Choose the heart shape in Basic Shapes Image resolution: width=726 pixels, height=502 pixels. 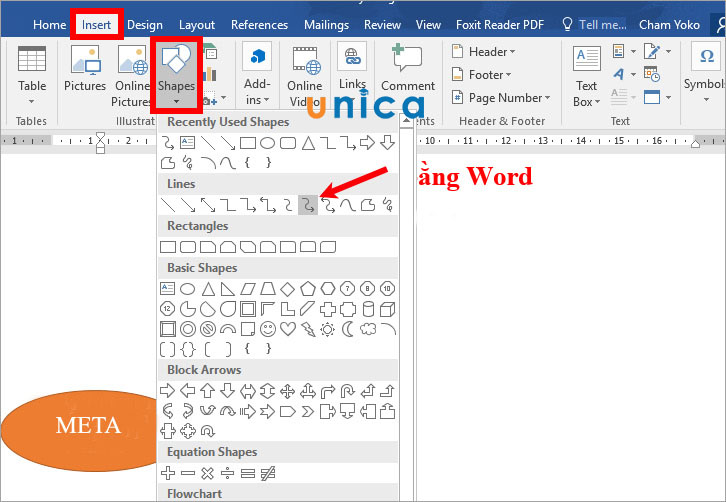288,329
